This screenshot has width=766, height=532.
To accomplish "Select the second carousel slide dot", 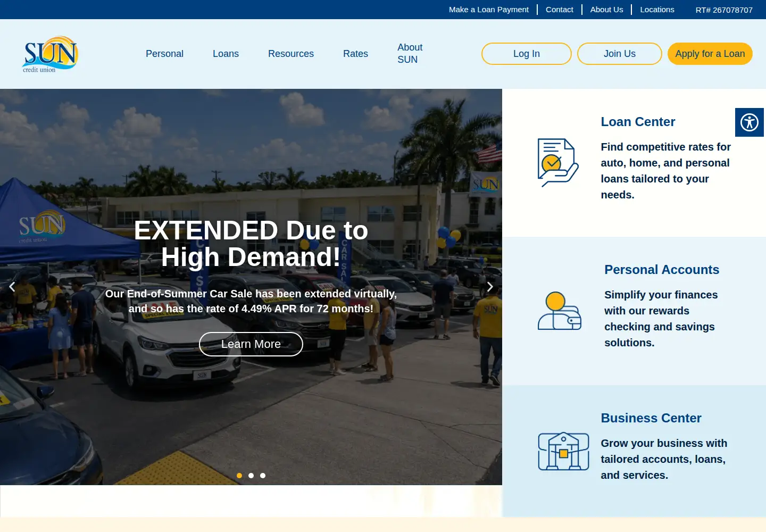I will pos(251,476).
